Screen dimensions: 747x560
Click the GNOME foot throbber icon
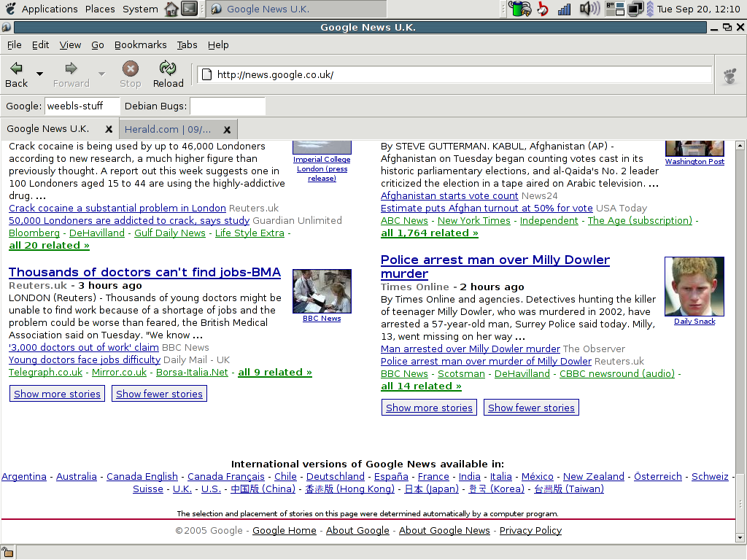click(729, 75)
